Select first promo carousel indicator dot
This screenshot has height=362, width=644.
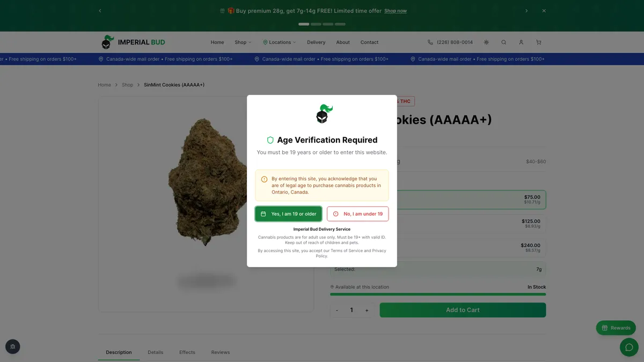click(304, 24)
